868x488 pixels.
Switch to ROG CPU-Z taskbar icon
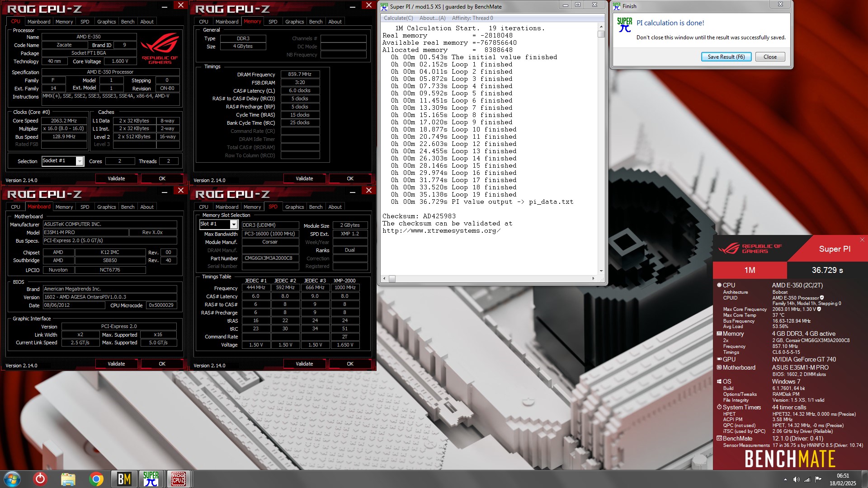178,479
